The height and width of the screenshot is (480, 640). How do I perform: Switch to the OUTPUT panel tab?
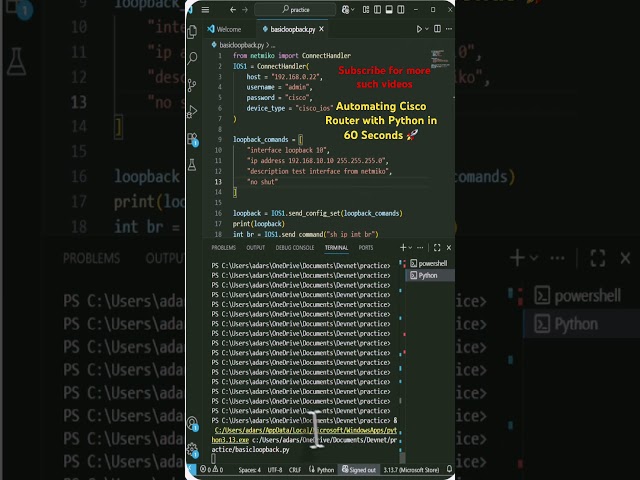(x=256, y=248)
